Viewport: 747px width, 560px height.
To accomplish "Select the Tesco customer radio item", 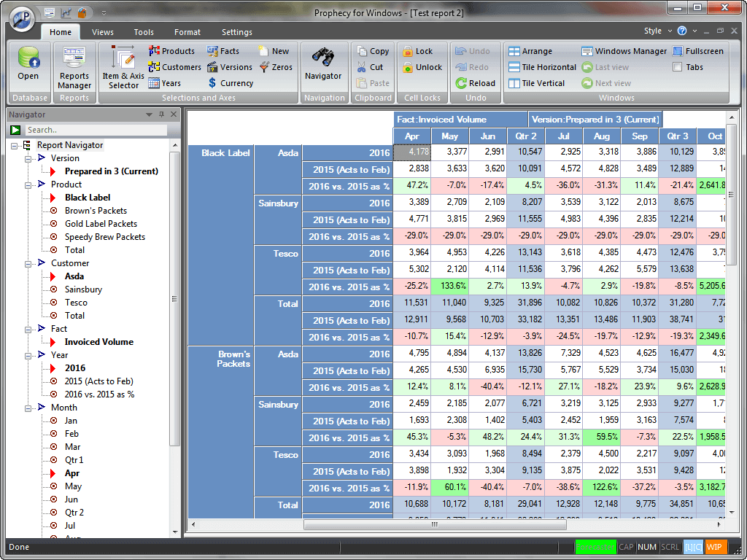I will [x=53, y=303].
